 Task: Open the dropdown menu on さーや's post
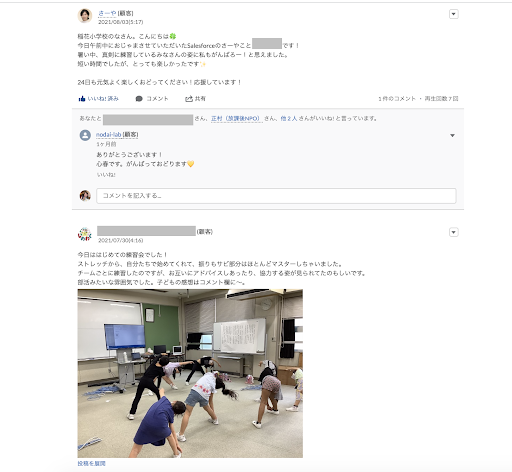pos(454,14)
